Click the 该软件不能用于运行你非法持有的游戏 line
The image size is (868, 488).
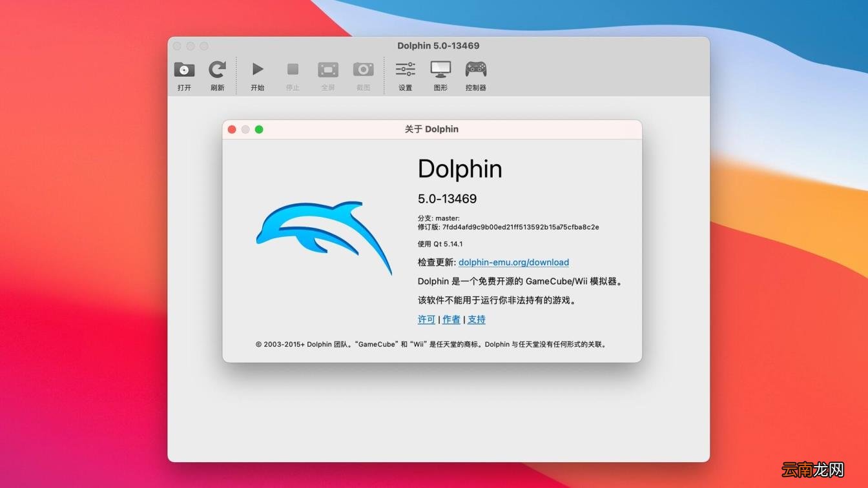(498, 300)
